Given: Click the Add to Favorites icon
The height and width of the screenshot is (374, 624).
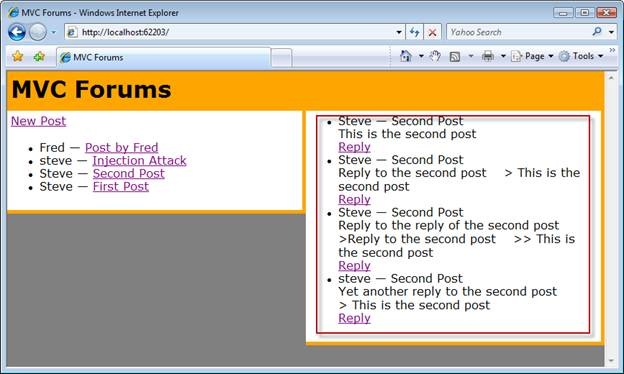Looking at the screenshot, I should (x=39, y=57).
